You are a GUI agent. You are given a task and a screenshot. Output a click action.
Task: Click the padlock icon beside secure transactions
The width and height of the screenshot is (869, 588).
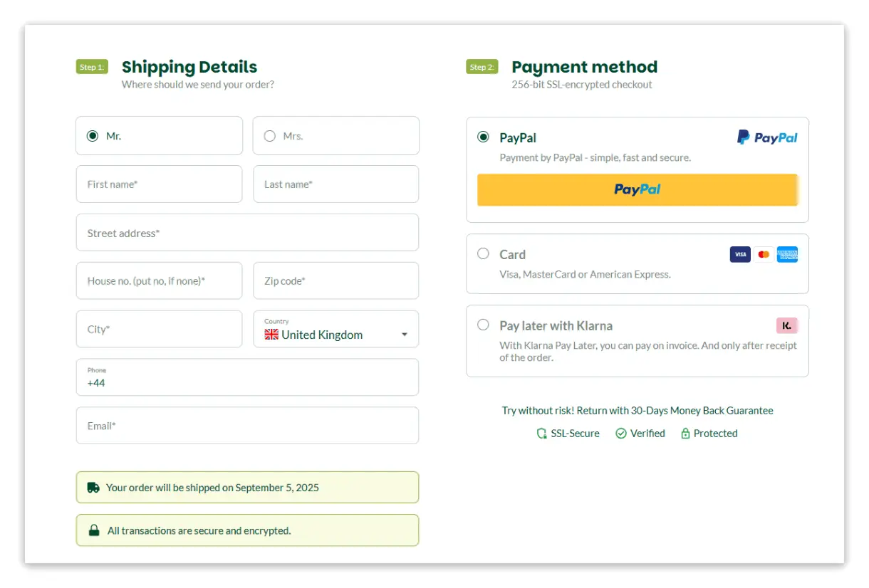coord(93,530)
